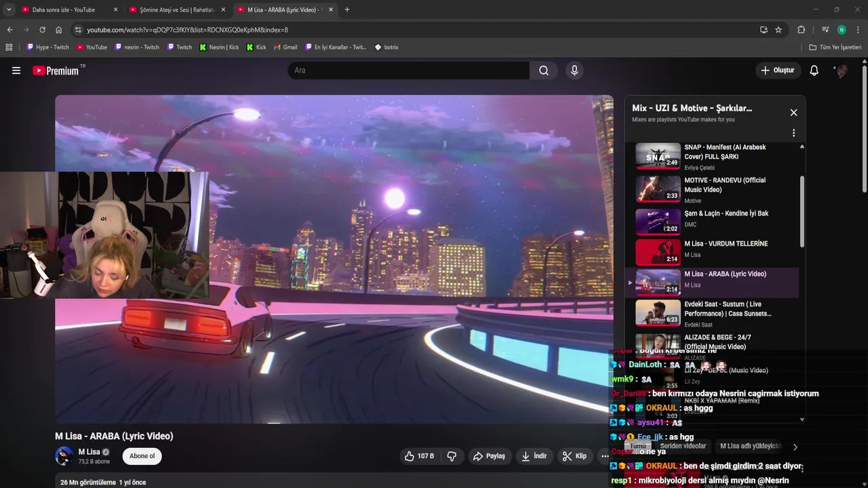Close the Mix playlist panel
The height and width of the screenshot is (488, 868).
pyautogui.click(x=793, y=113)
